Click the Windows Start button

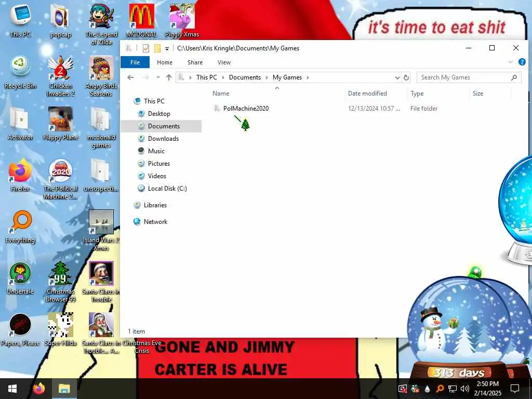point(12,389)
